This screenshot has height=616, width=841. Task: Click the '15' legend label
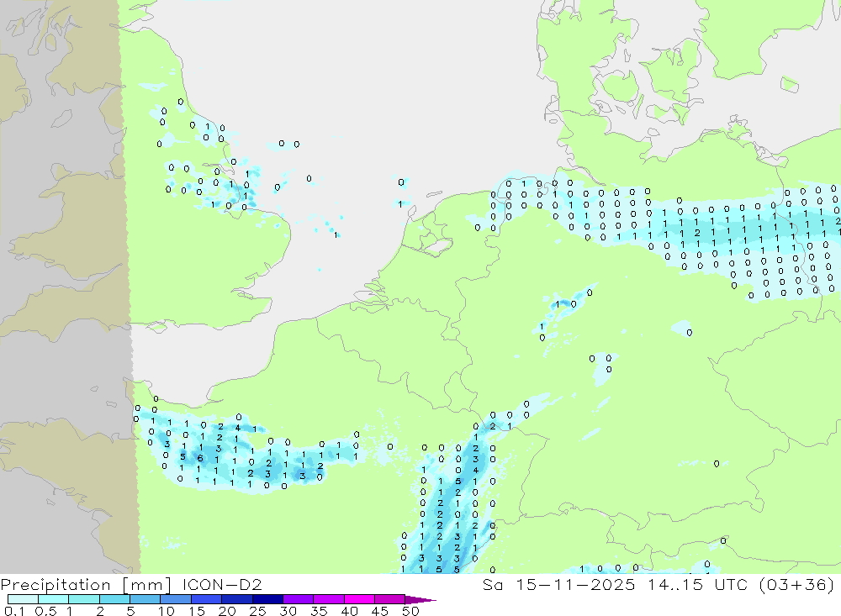tap(197, 611)
